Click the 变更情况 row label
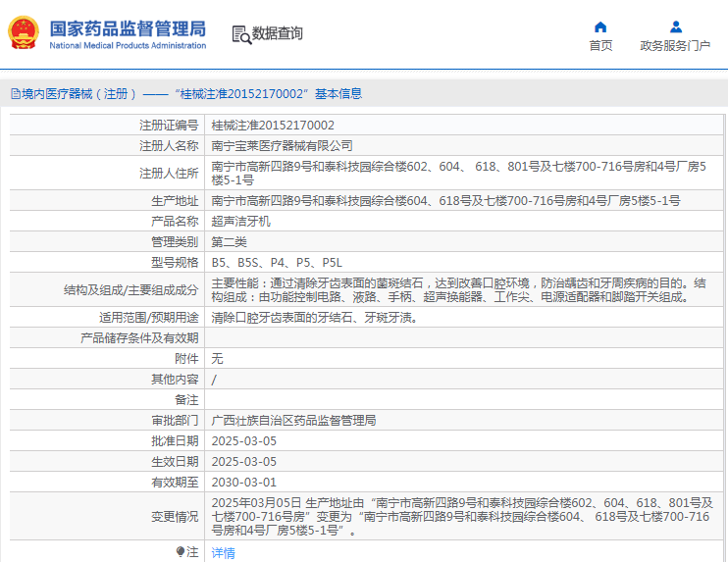 pyautogui.click(x=175, y=517)
